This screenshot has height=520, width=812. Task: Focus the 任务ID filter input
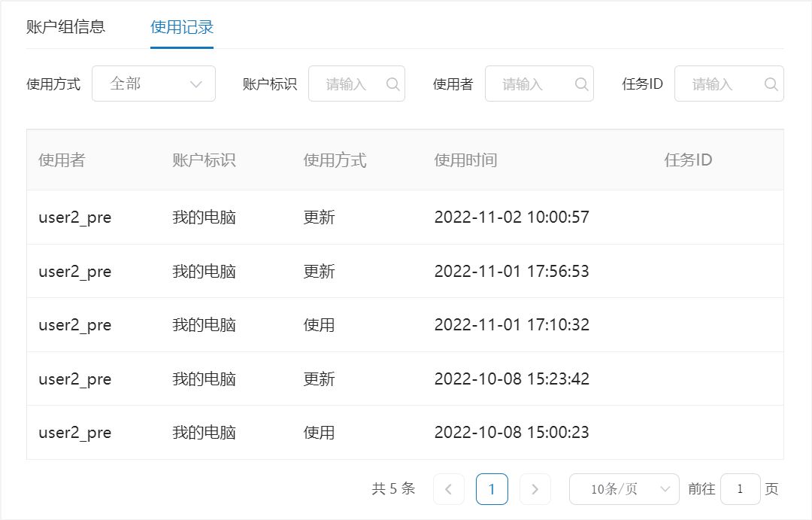coord(717,84)
